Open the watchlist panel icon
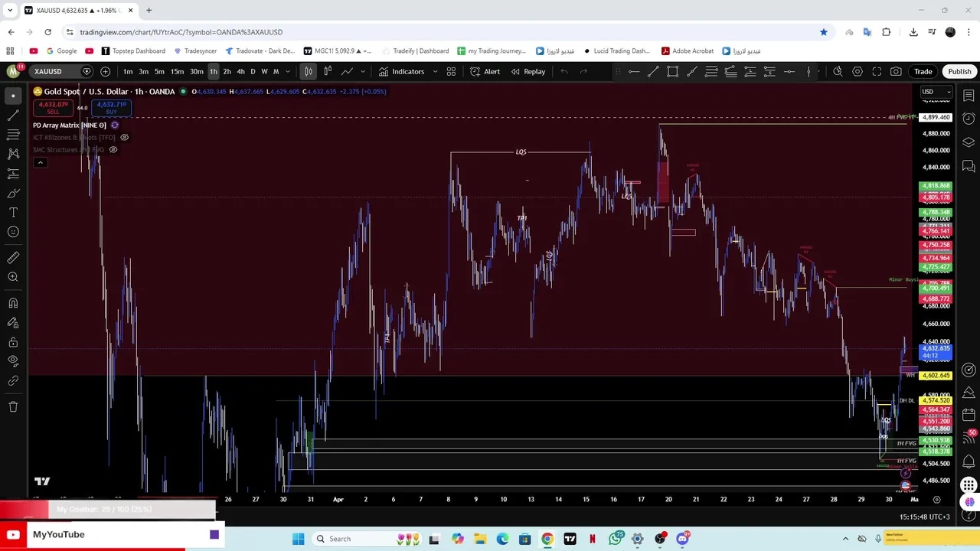The height and width of the screenshot is (551, 980). pos(969,96)
